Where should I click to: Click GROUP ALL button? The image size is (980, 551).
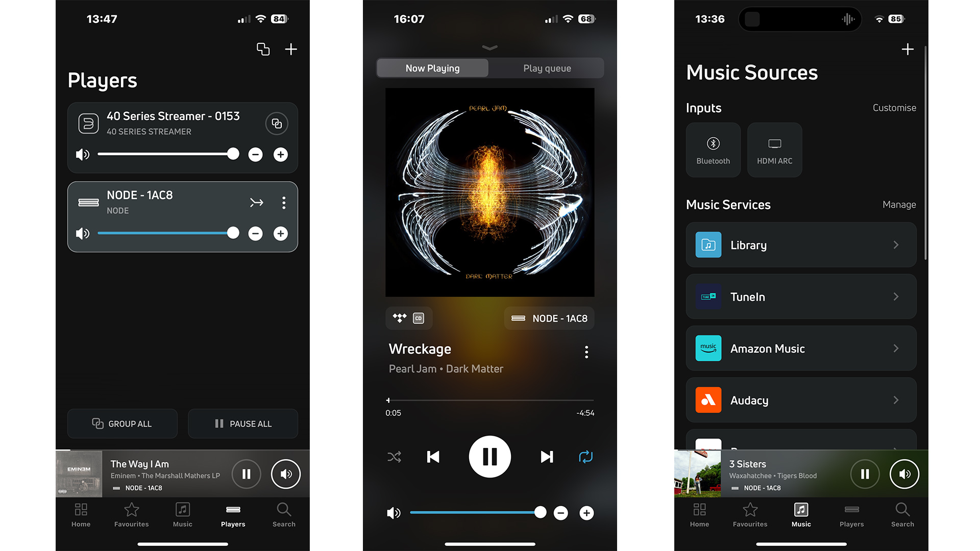(122, 424)
